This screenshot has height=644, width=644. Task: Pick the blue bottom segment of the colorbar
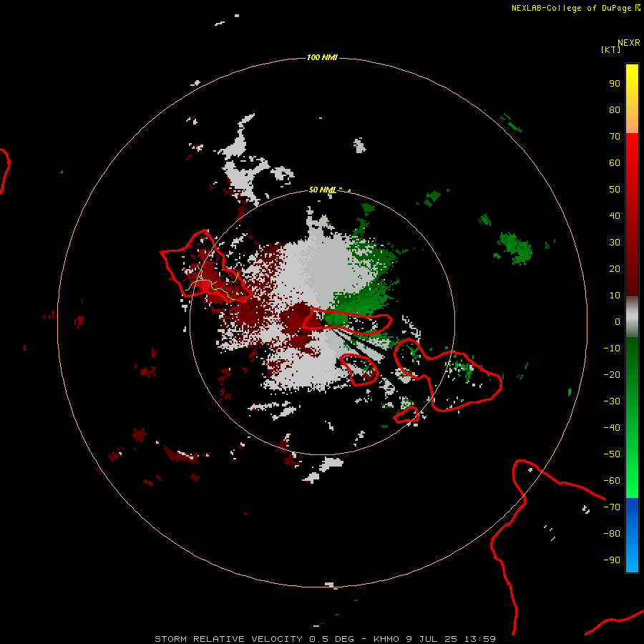(x=632, y=535)
